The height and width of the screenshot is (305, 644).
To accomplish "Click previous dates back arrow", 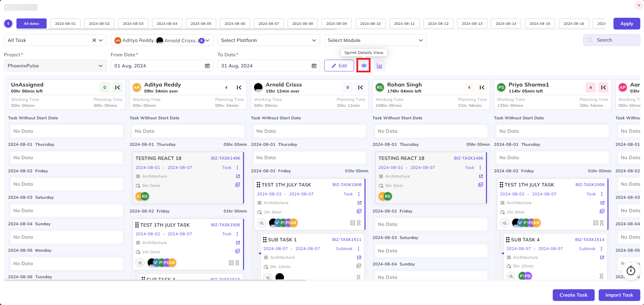I will [x=8, y=23].
